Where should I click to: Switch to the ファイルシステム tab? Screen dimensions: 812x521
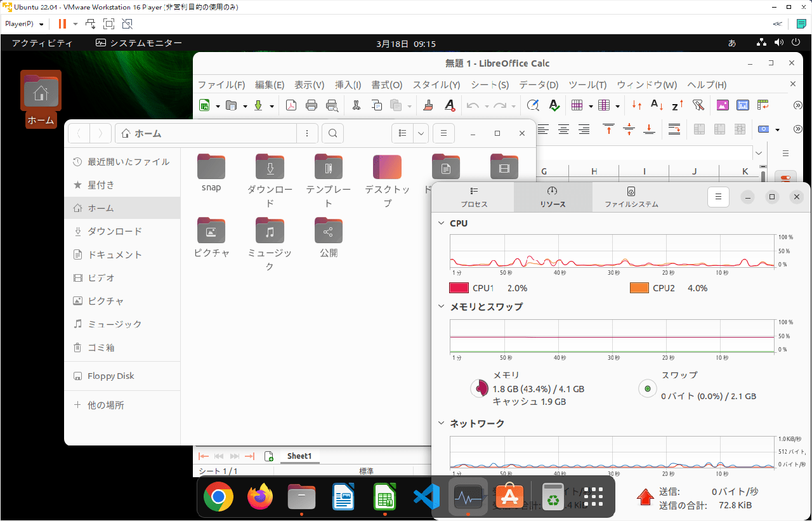point(631,197)
